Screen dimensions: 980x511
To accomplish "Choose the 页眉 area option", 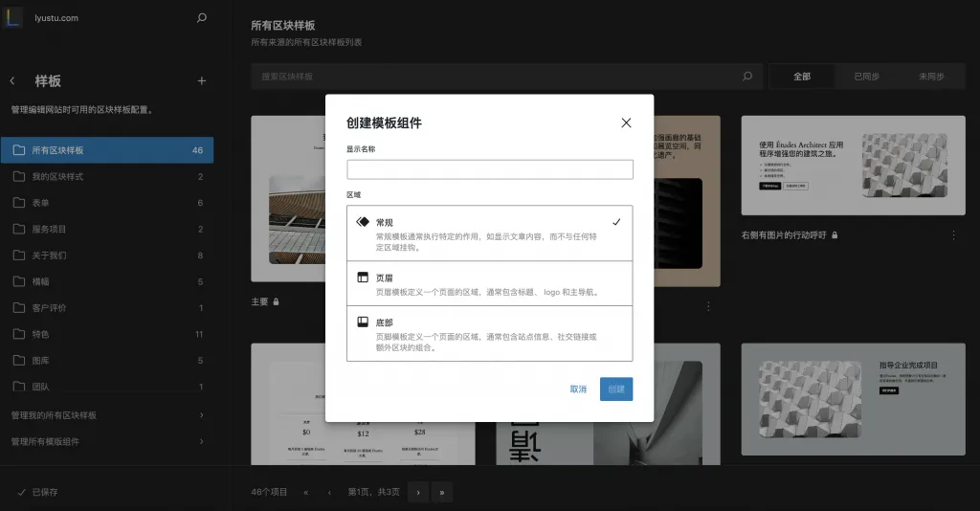I will pos(489,283).
